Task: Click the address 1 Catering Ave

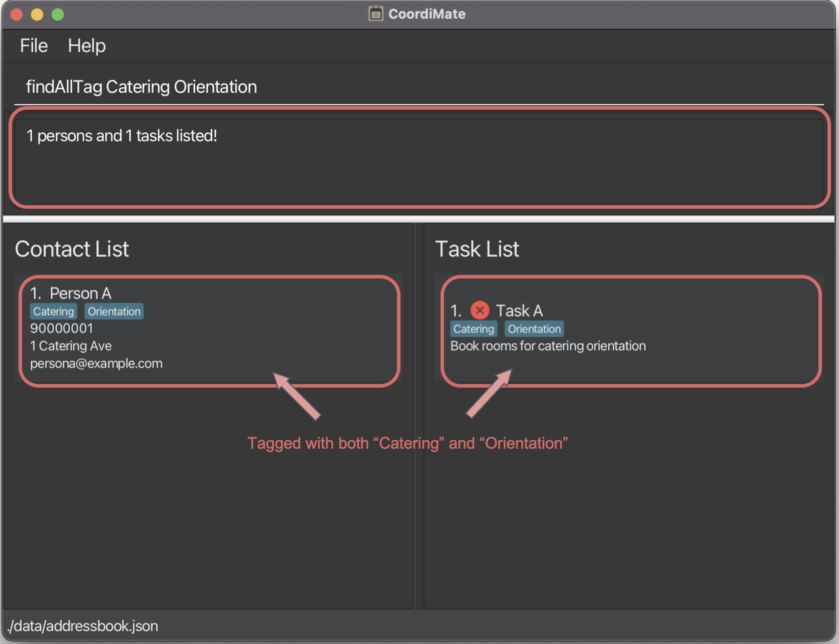Action: (71, 346)
